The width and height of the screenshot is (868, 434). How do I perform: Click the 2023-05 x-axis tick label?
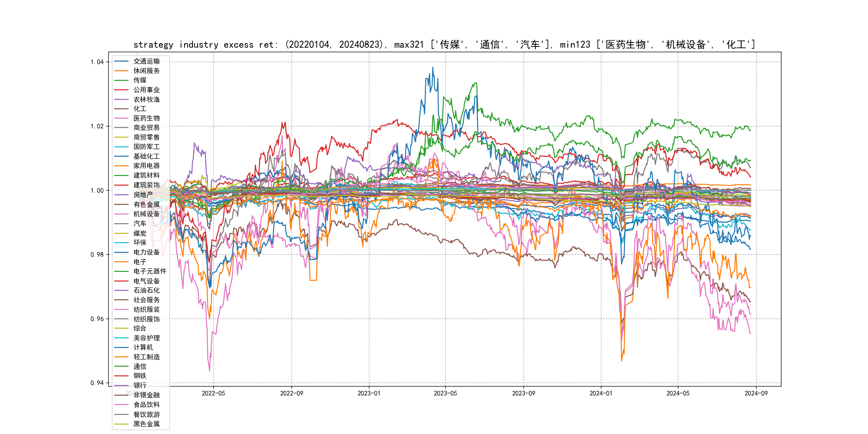(x=445, y=393)
